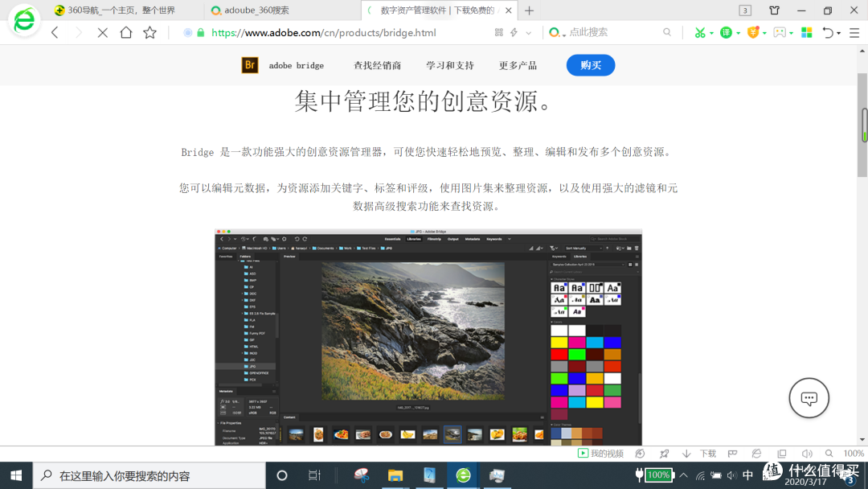Expand the address bar dropdown chevron
The image size is (868, 489).
[529, 33]
